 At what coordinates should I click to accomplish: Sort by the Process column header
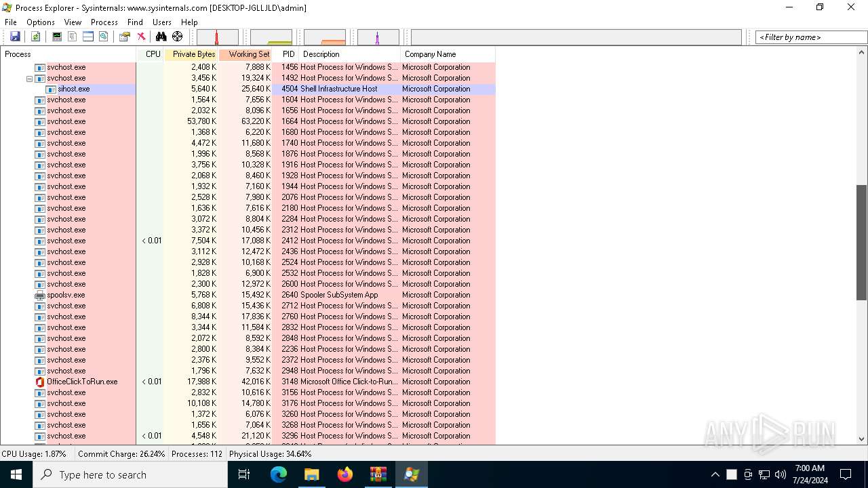click(68, 54)
